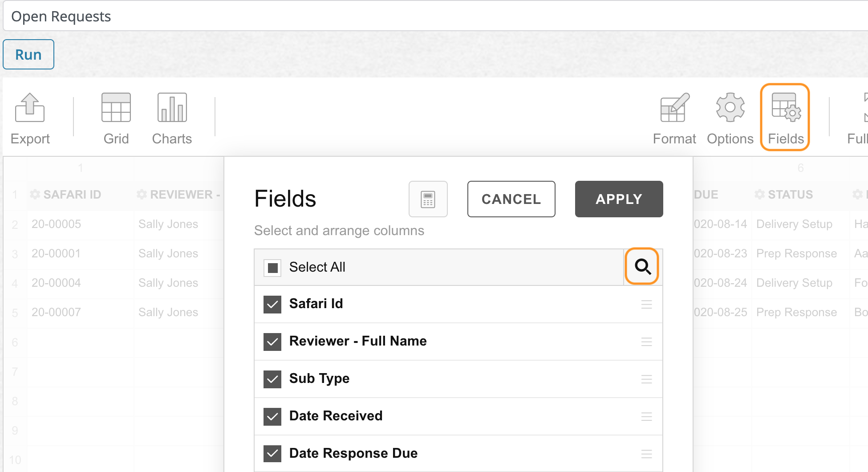This screenshot has height=472, width=868.
Task: Grab the drag handle for Safari Id
Action: click(x=646, y=305)
